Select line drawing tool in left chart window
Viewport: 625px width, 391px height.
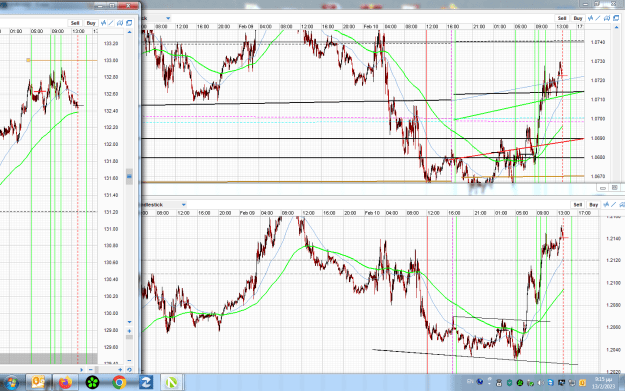point(111,23)
